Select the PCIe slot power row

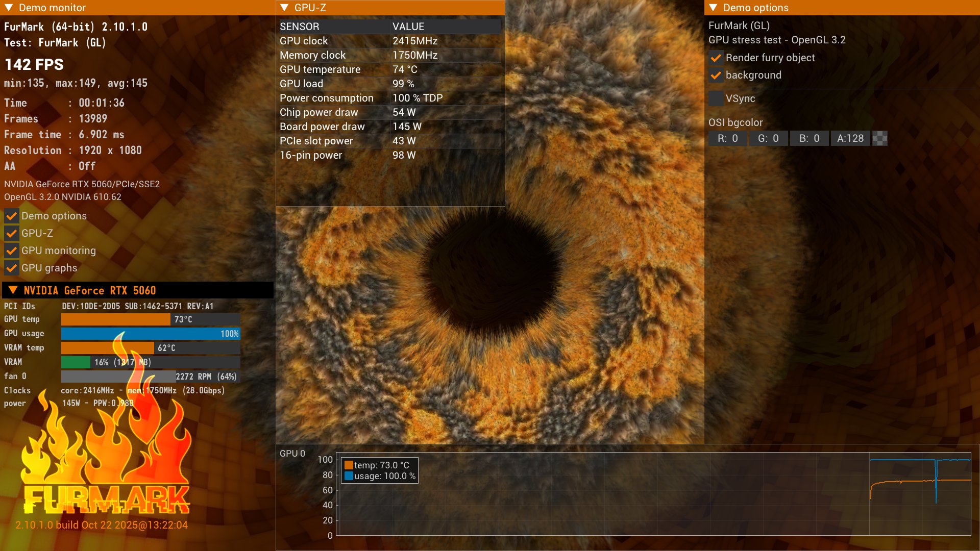[x=390, y=141]
